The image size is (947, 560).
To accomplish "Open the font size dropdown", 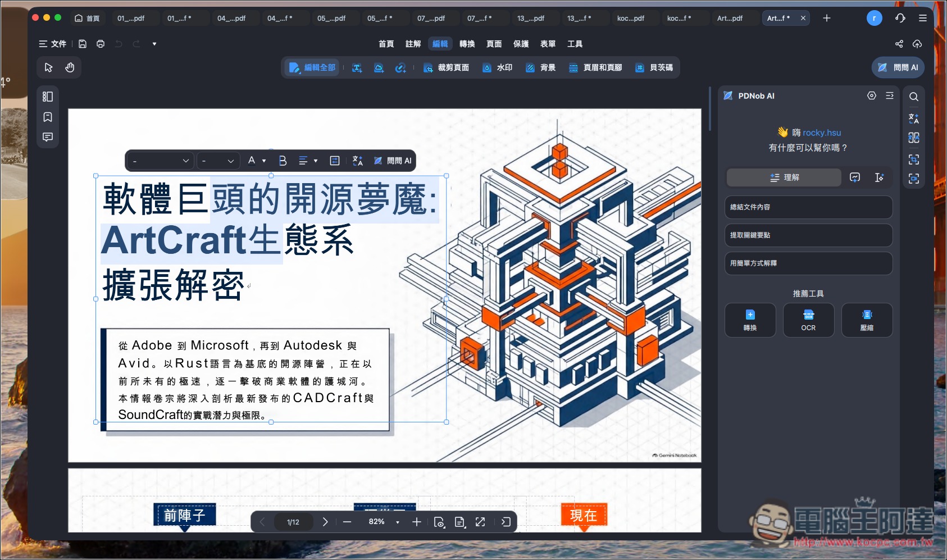I will click(x=218, y=161).
